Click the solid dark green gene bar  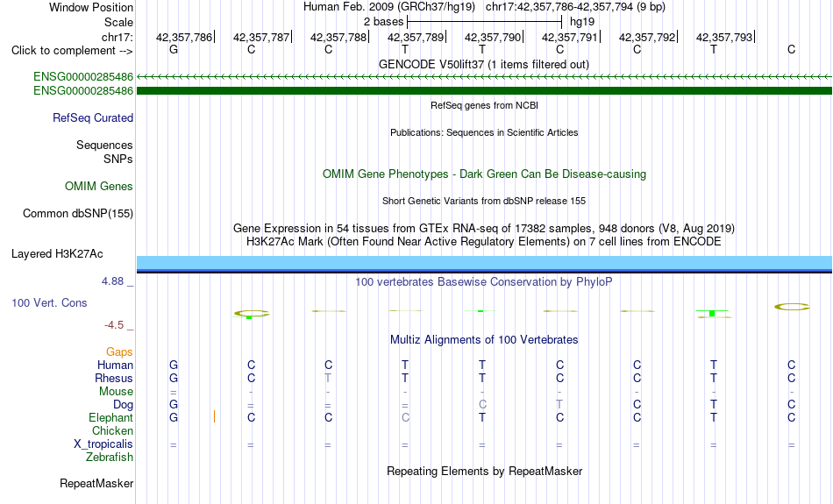coord(484,91)
